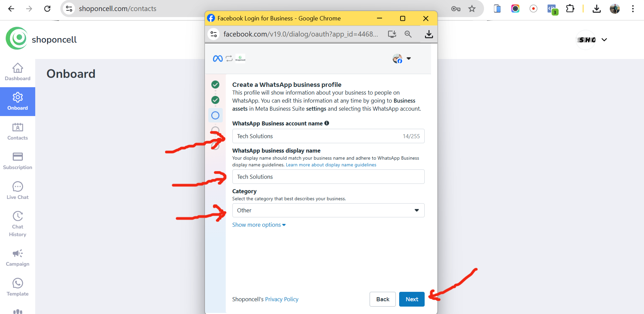644x314 pixels.
Task: Click the first completed step checkmark
Action: pyautogui.click(x=215, y=85)
